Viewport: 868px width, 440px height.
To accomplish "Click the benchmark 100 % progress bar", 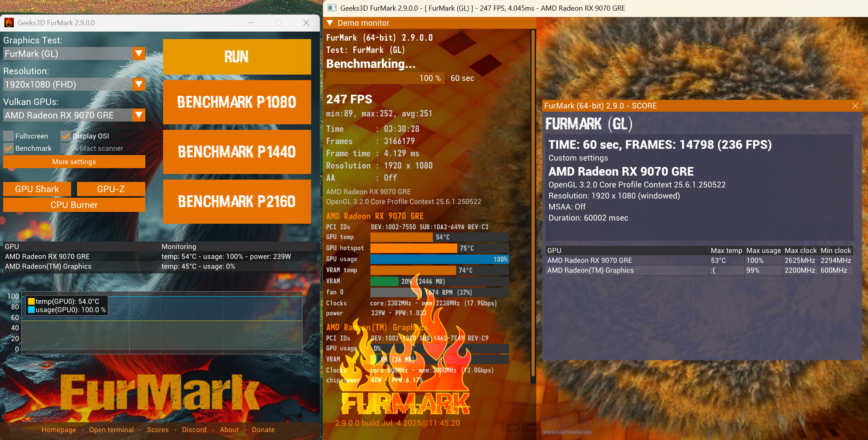I will tap(385, 78).
